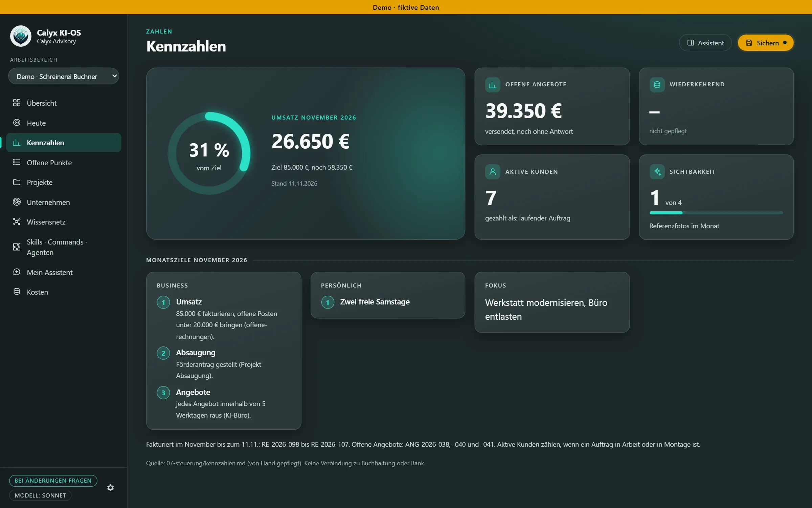
Task: Click the 31 % revenue progress ring
Action: (x=209, y=153)
